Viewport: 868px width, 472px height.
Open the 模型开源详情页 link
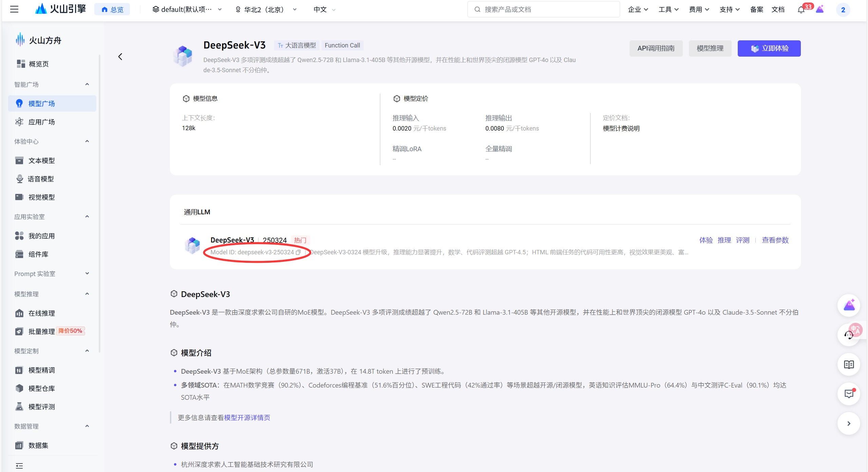tap(247, 417)
